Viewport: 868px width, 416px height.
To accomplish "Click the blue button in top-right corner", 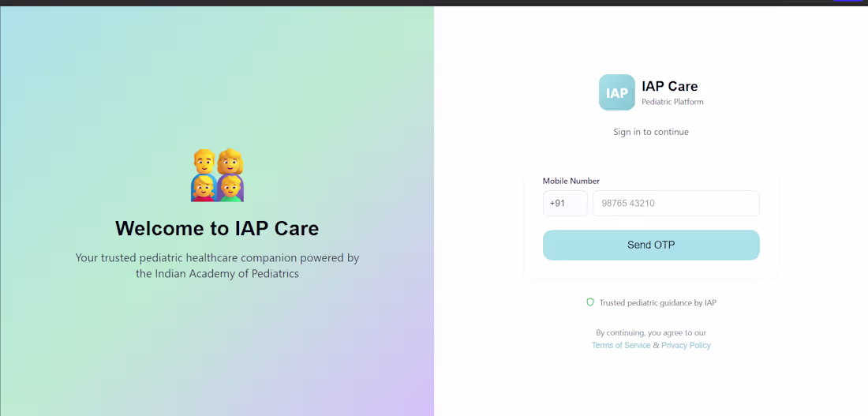I will click(x=848, y=1).
